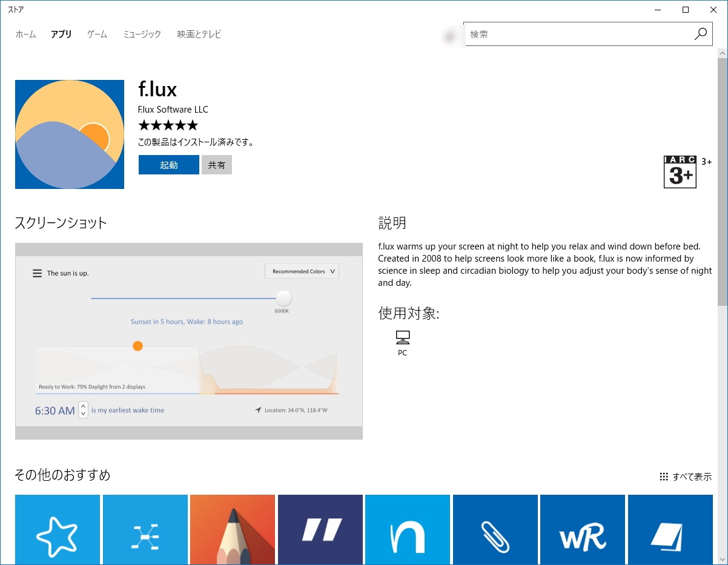Select the node-diagram app tile
This screenshot has width=728, height=565.
click(145, 529)
